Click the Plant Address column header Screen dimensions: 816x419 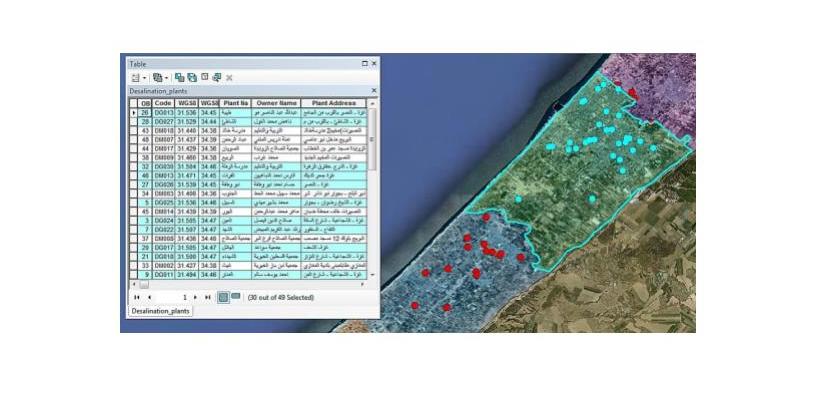(x=334, y=102)
